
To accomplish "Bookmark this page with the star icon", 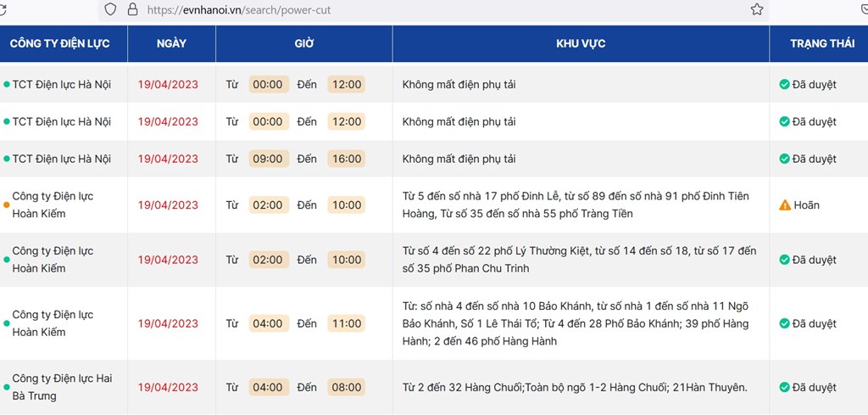I will click(x=757, y=9).
